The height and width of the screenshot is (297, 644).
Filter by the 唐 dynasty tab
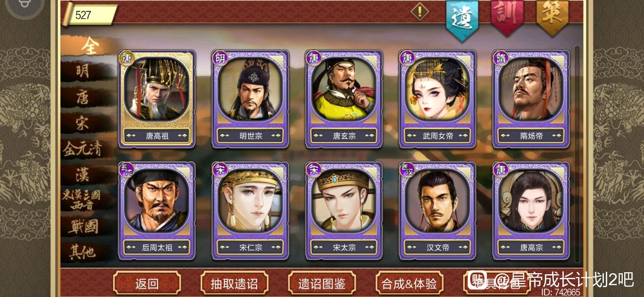(83, 98)
